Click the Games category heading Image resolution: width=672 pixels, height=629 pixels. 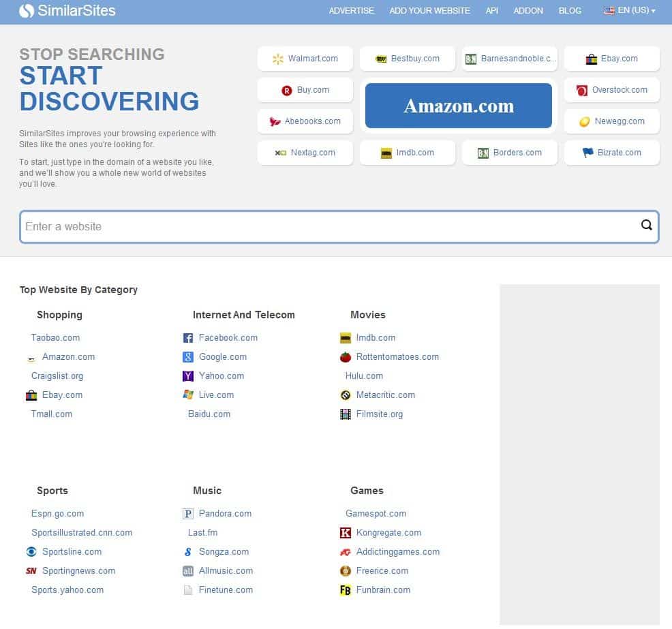pos(367,491)
